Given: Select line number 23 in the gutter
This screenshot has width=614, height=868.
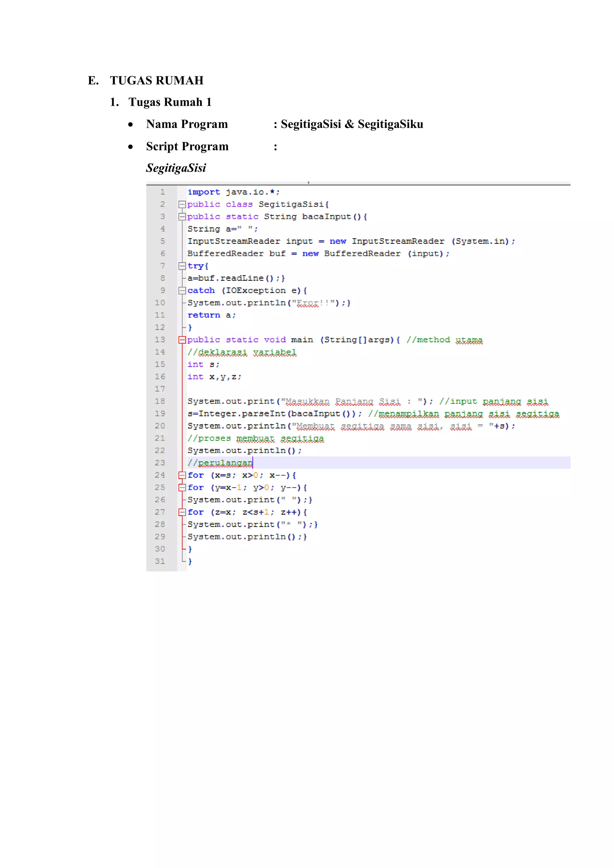Looking at the screenshot, I should point(160,463).
